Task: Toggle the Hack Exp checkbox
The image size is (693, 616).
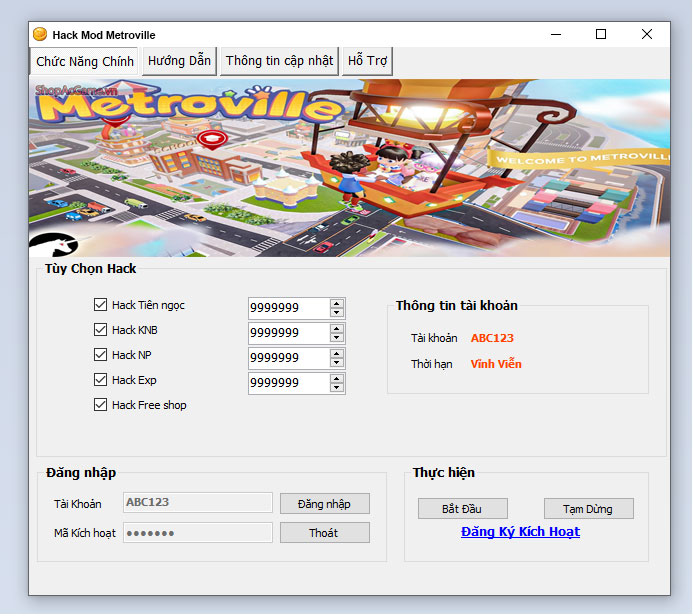Action: (x=100, y=380)
